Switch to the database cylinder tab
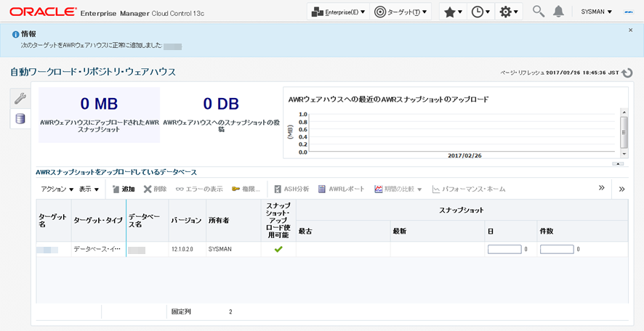Image resolution: width=644 pixels, height=331 pixels. click(20, 119)
